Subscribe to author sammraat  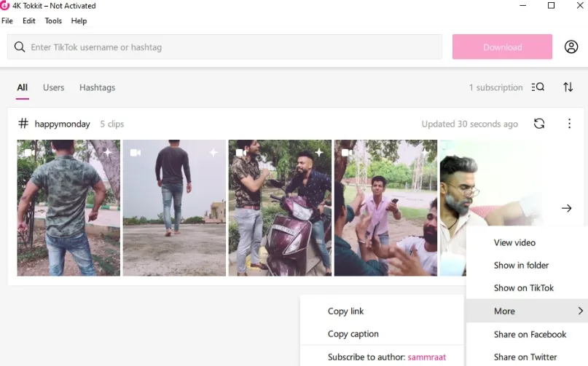(x=382, y=357)
